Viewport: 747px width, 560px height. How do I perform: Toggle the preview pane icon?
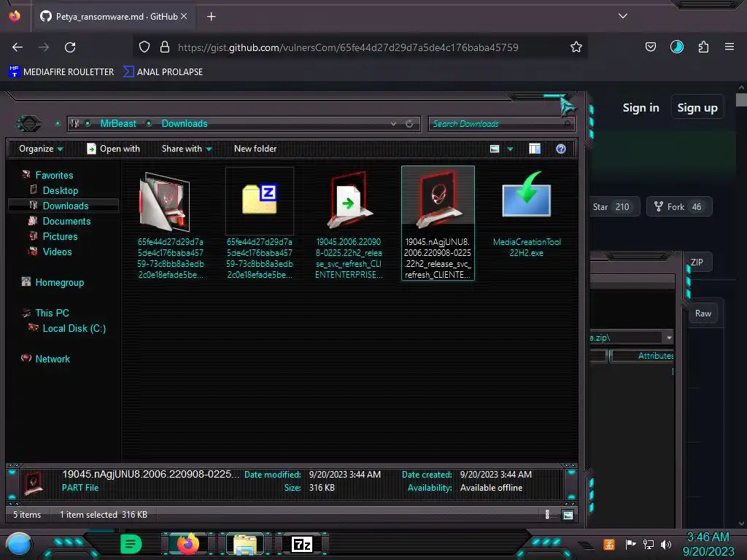[x=535, y=149]
